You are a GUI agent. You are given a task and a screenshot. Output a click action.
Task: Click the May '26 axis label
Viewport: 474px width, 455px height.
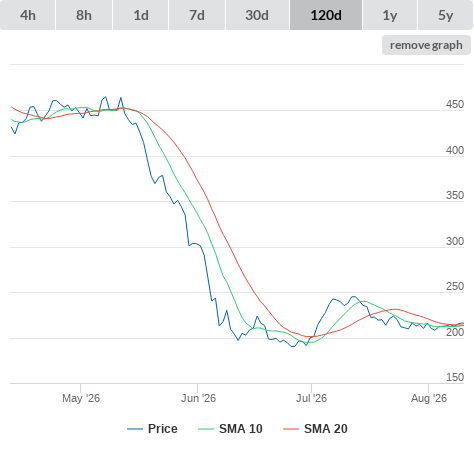point(81,398)
